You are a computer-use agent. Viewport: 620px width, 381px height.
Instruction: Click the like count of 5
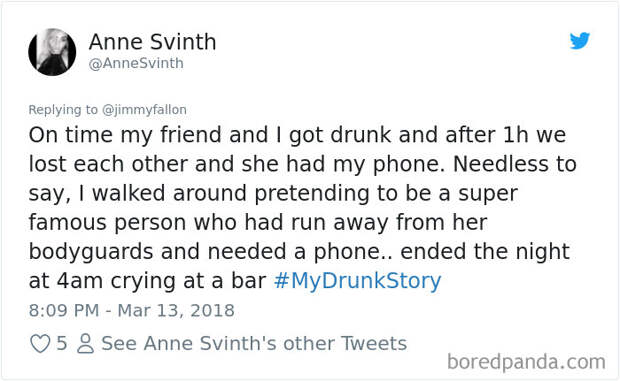point(62,343)
